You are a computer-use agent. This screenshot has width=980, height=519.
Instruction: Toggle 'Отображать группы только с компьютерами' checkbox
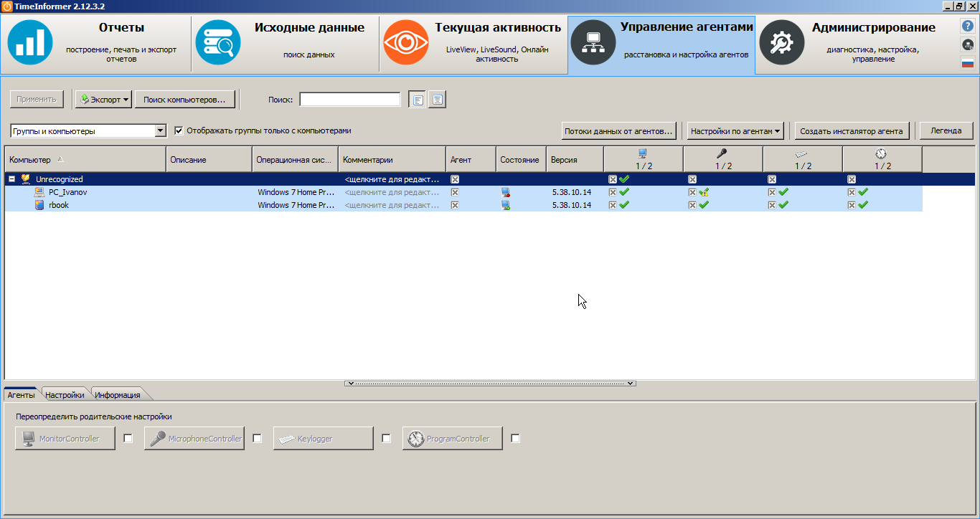tap(179, 130)
